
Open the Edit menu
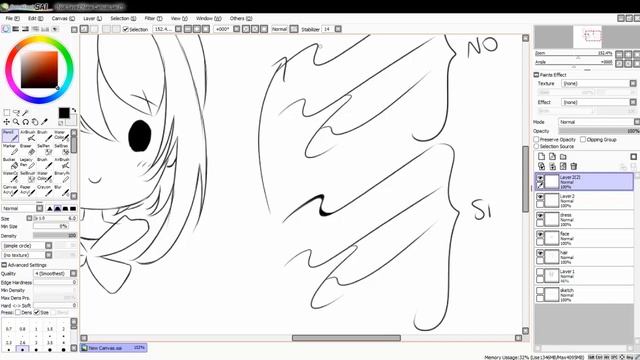click(x=35, y=18)
